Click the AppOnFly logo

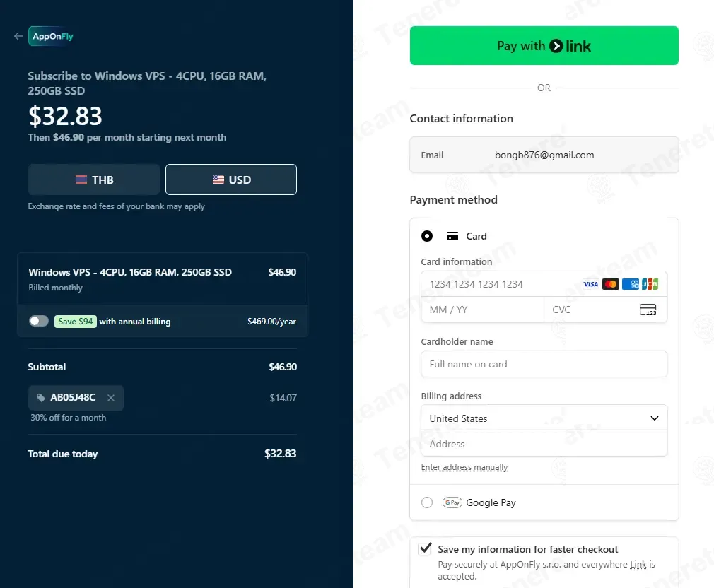point(51,37)
